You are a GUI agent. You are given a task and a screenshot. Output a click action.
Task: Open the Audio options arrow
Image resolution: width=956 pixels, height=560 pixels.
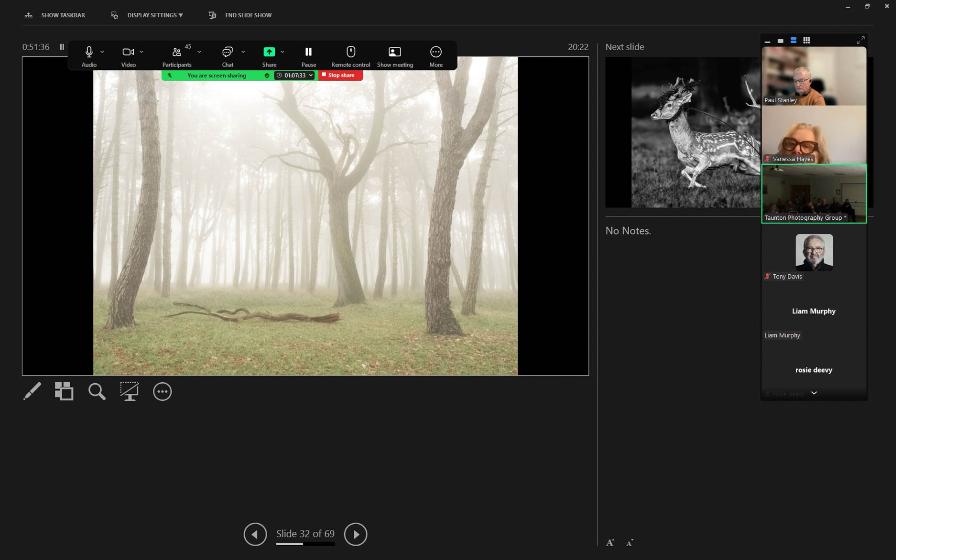tap(102, 52)
